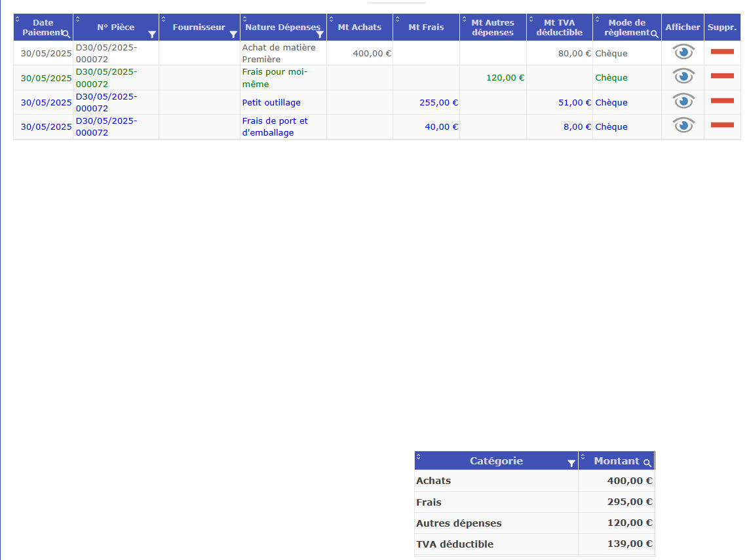Screen dimensions: 749x560
Task: Click the red delete bar for Frais pour moi-même
Action: (722, 76)
